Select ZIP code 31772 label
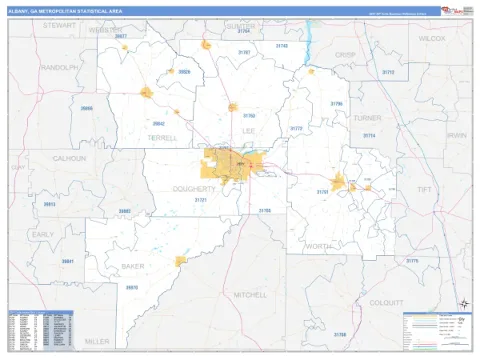Screen dimensions: 480x360 pos(296,128)
